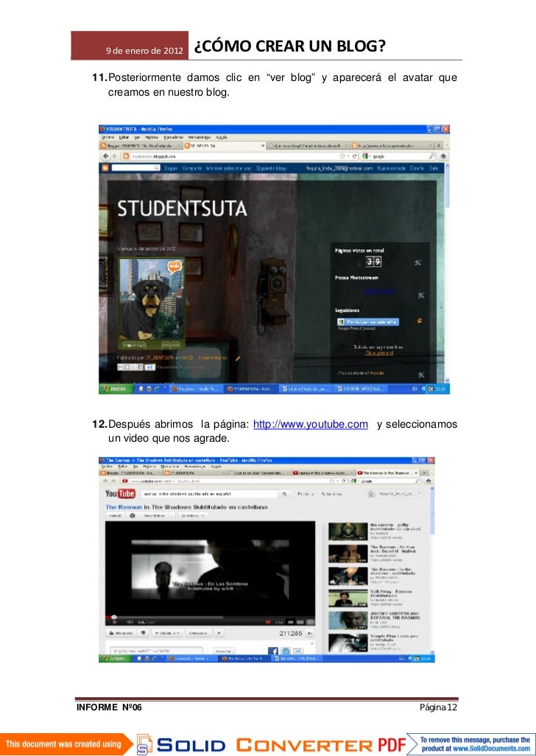
Task: Seek on the YouTube video progress bar
Action: point(210,617)
